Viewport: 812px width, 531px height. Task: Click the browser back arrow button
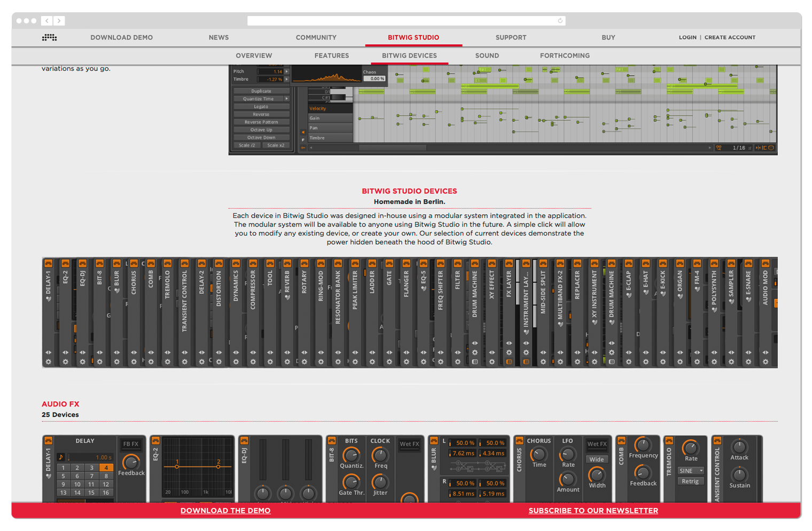(47, 21)
